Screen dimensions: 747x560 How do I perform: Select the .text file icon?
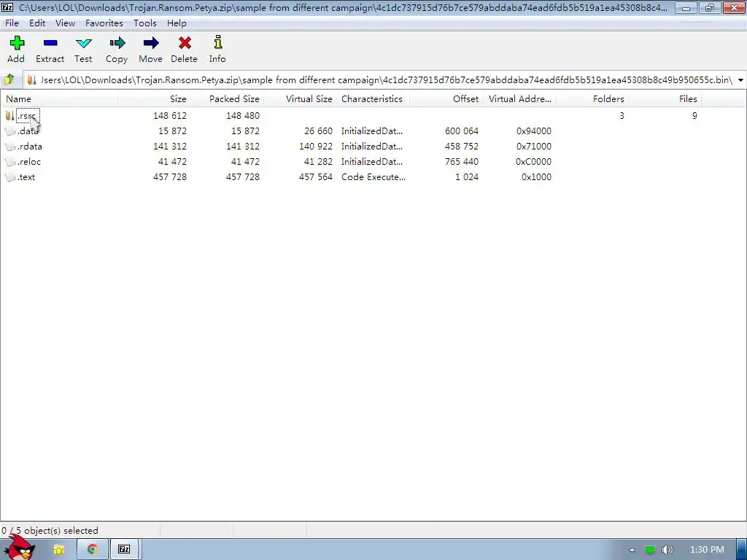click(10, 176)
